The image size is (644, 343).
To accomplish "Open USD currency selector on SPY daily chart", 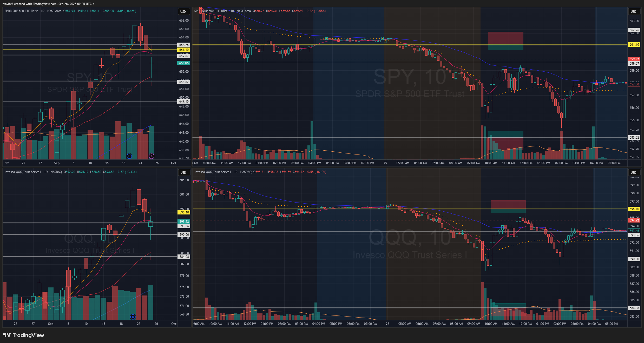I will point(183,11).
